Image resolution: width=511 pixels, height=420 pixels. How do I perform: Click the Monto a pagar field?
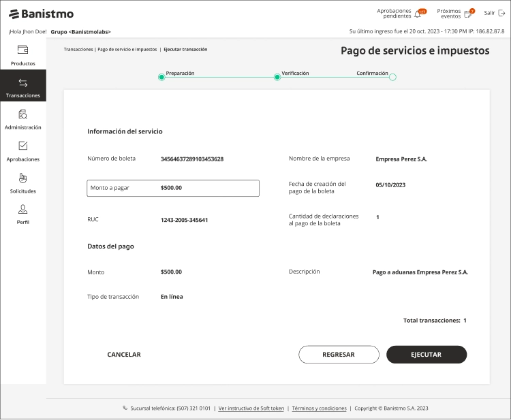173,188
